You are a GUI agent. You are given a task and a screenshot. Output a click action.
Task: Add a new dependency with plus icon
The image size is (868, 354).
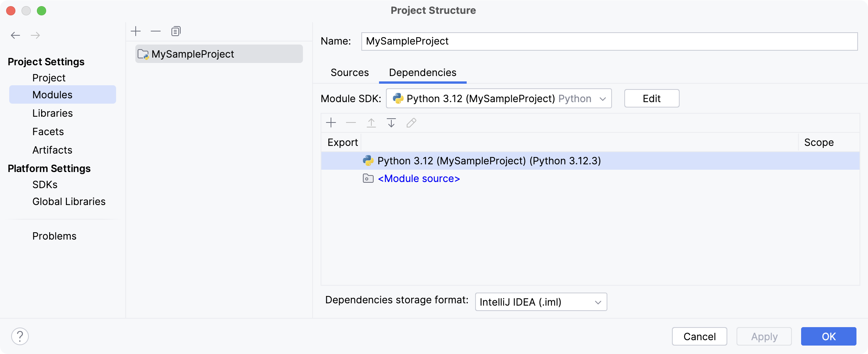(331, 122)
